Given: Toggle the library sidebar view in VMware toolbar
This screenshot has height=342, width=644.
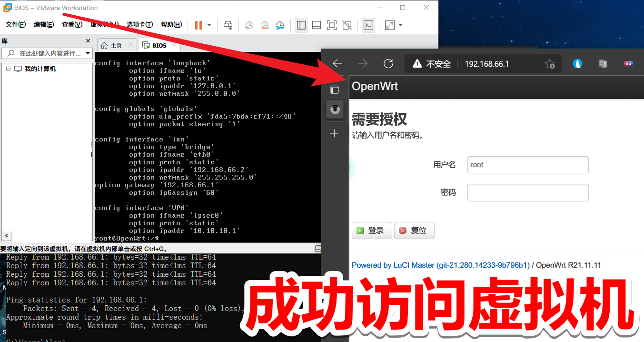Looking at the screenshot, I should pyautogui.click(x=301, y=25).
